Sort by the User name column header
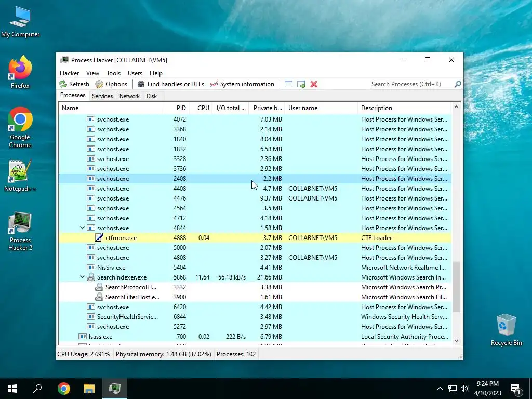The height and width of the screenshot is (399, 532). coord(321,108)
